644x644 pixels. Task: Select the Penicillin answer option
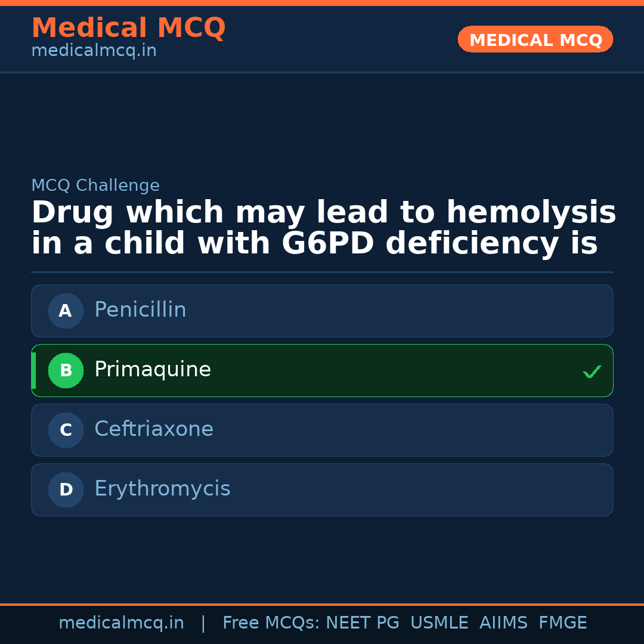click(x=322, y=311)
